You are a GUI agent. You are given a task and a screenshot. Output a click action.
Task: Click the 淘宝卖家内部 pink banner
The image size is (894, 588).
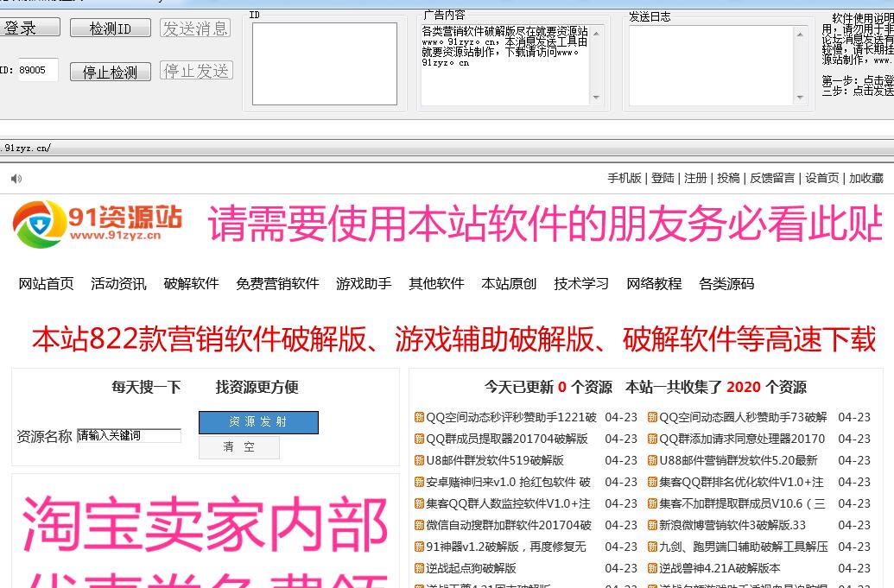tap(206, 524)
